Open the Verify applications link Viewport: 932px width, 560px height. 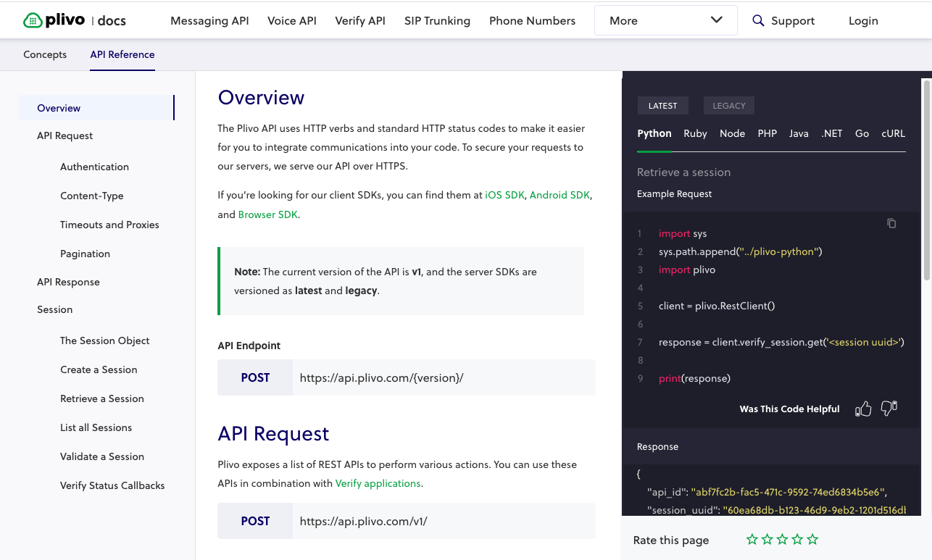[378, 483]
